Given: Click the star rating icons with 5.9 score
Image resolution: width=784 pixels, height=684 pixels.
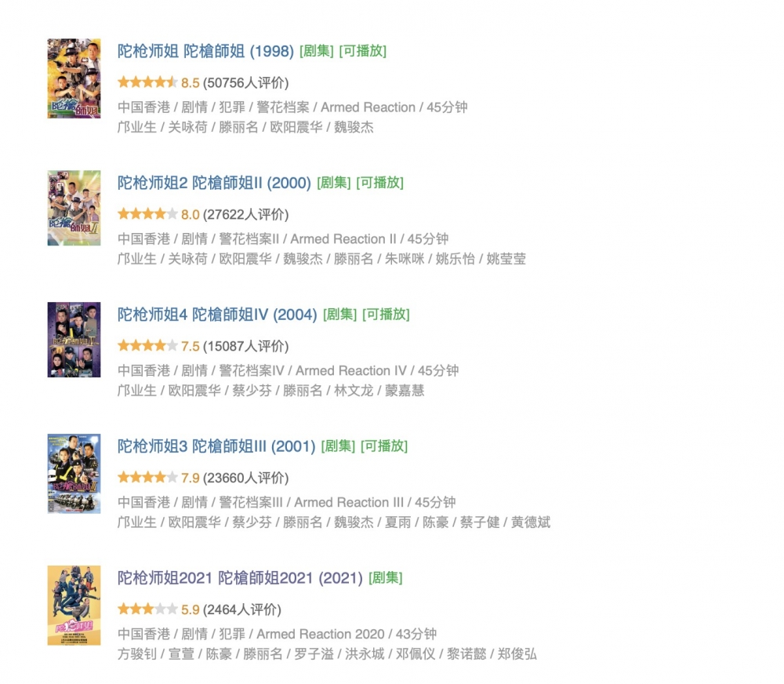Looking at the screenshot, I should click(147, 609).
